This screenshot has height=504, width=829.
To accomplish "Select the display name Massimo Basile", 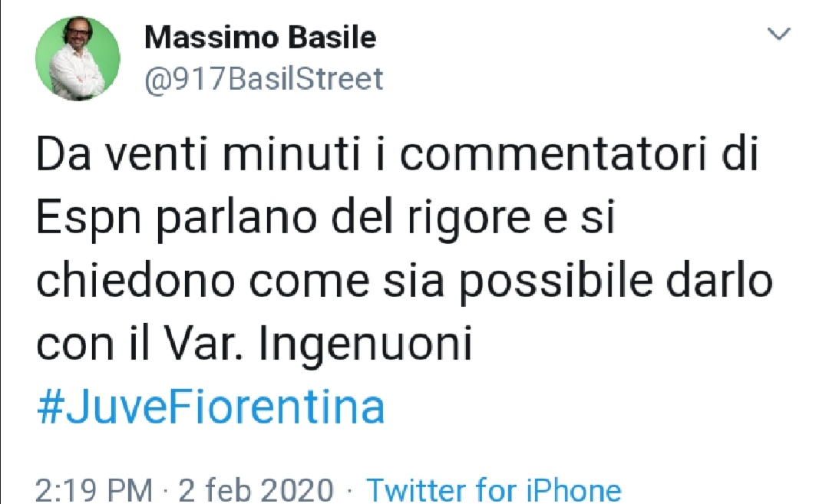I will click(261, 36).
